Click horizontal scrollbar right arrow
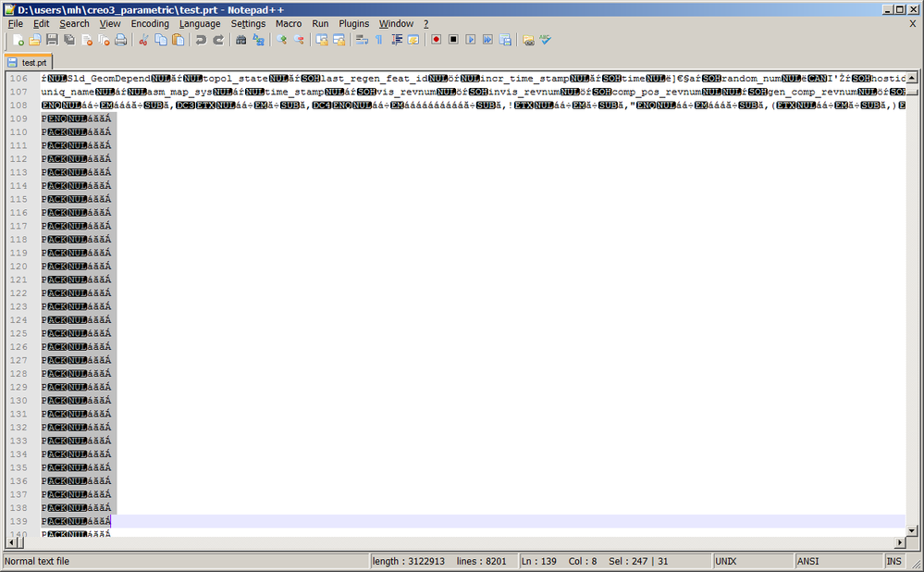 (901, 542)
